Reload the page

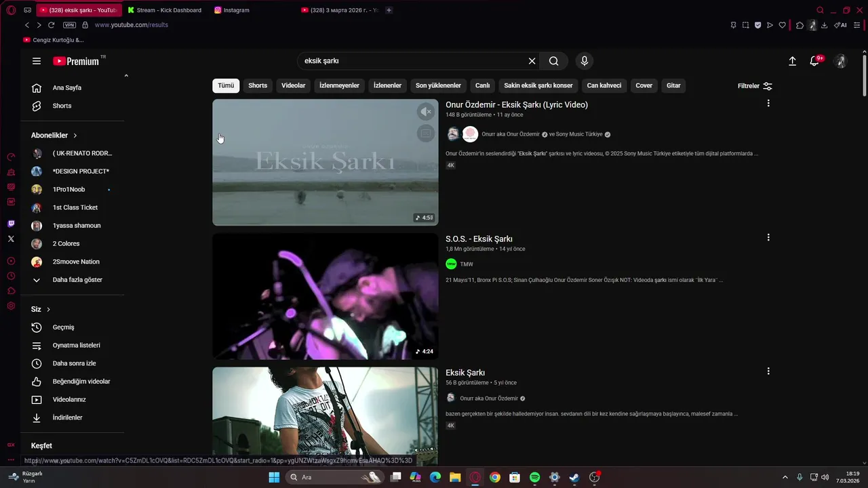click(51, 25)
